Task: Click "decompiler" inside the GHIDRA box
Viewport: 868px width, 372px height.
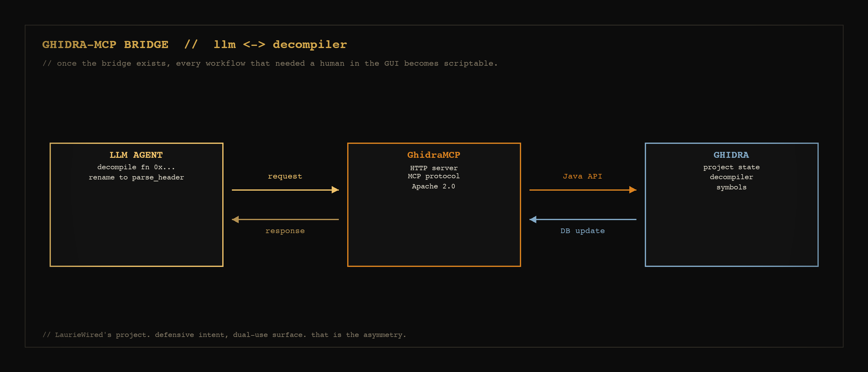Action: (x=731, y=177)
